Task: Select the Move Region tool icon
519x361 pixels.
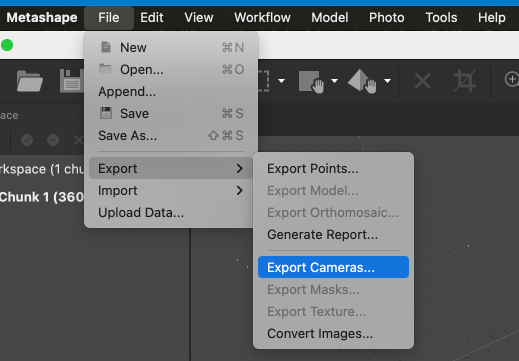Action: (311, 81)
